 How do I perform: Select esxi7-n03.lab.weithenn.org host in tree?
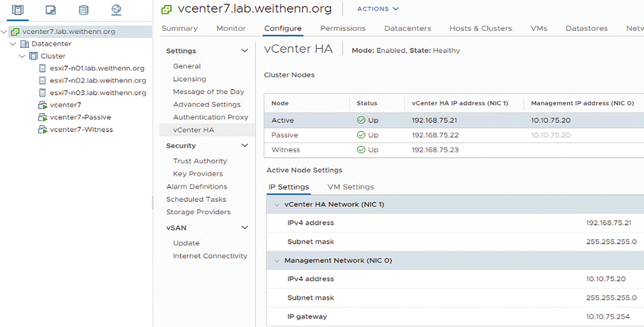click(x=98, y=93)
